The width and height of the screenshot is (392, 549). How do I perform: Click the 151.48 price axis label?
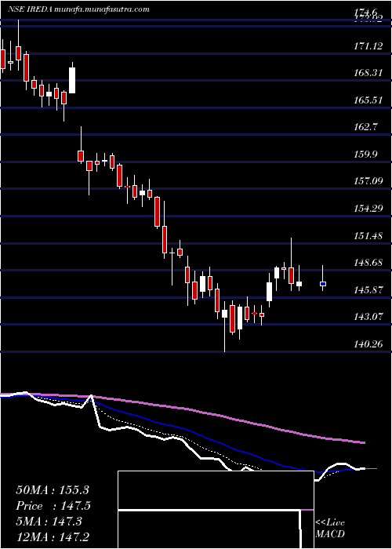(368, 235)
